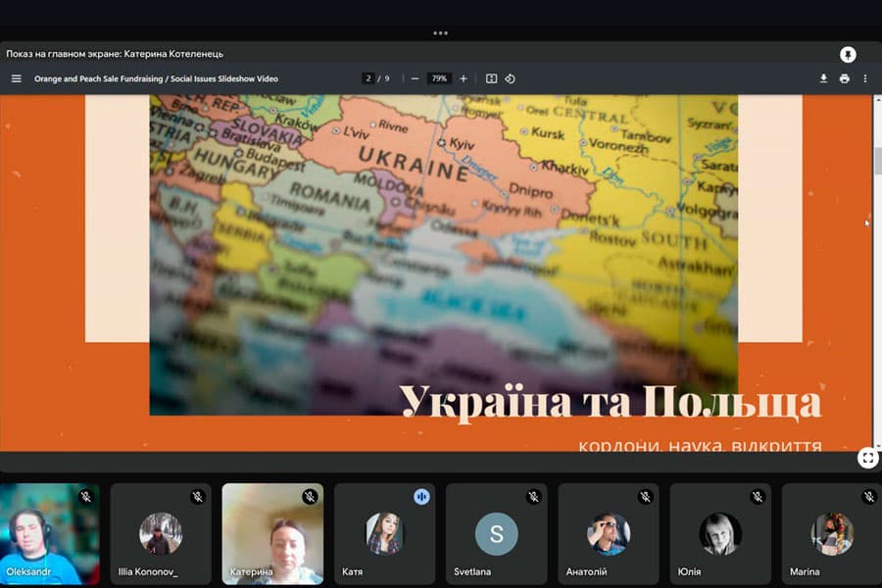Select Юлія's participant tile
The height and width of the screenshot is (588, 882).
[x=720, y=534]
